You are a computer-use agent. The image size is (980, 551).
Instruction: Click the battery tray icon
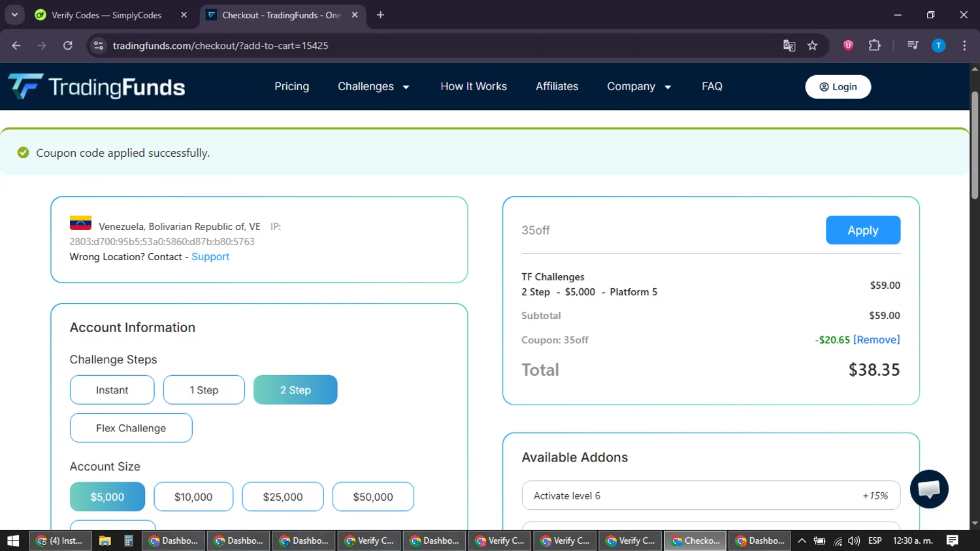819,541
